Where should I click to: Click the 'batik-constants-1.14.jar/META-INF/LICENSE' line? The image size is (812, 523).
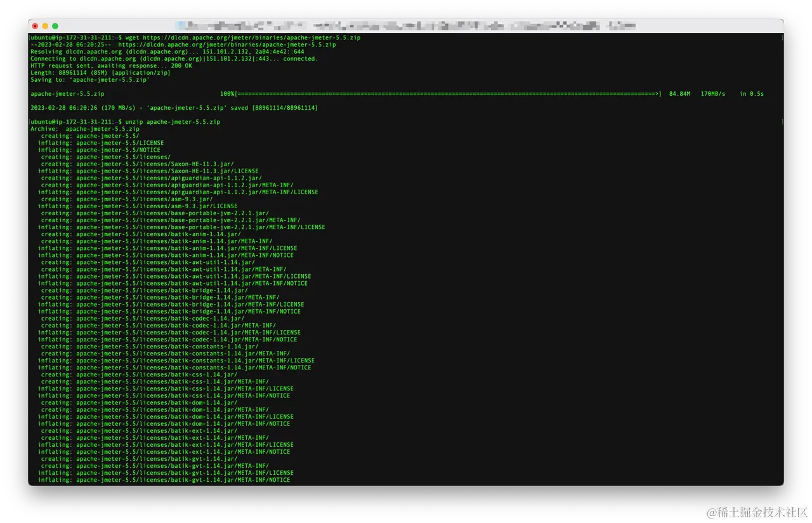(176, 361)
